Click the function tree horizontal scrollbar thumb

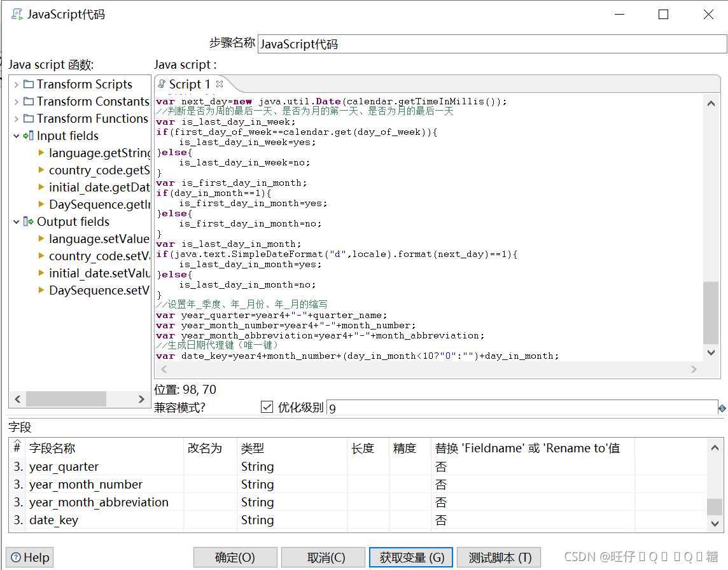click(66, 399)
